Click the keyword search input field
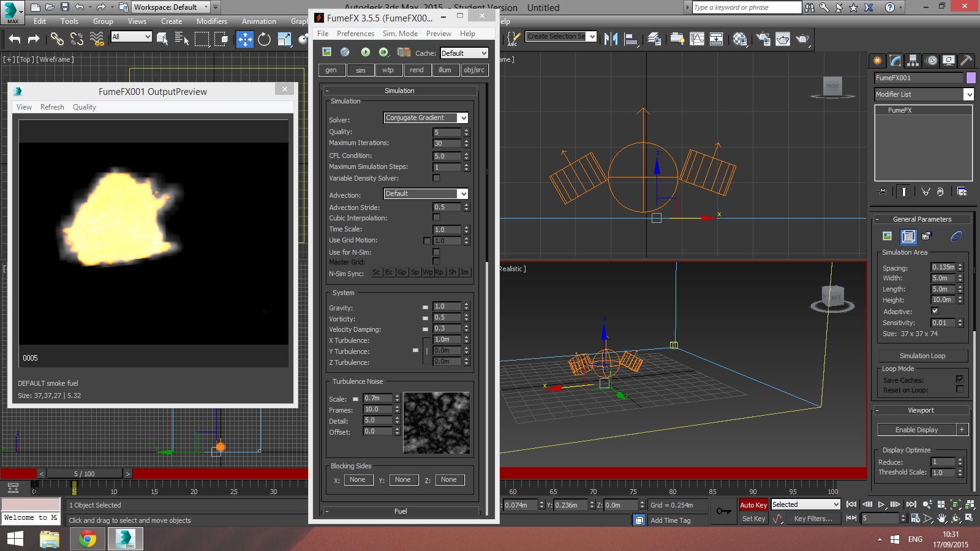Screen dimensions: 980x551 (746, 7)
